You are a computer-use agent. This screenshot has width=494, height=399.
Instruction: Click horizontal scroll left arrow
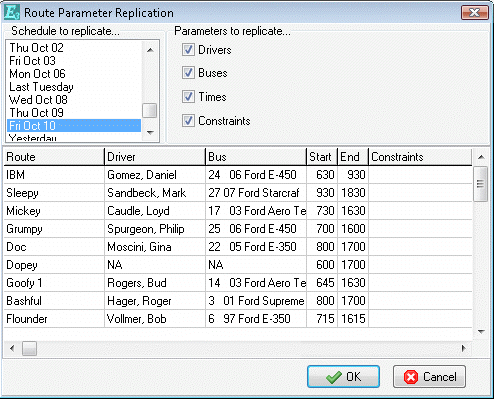pos(12,349)
